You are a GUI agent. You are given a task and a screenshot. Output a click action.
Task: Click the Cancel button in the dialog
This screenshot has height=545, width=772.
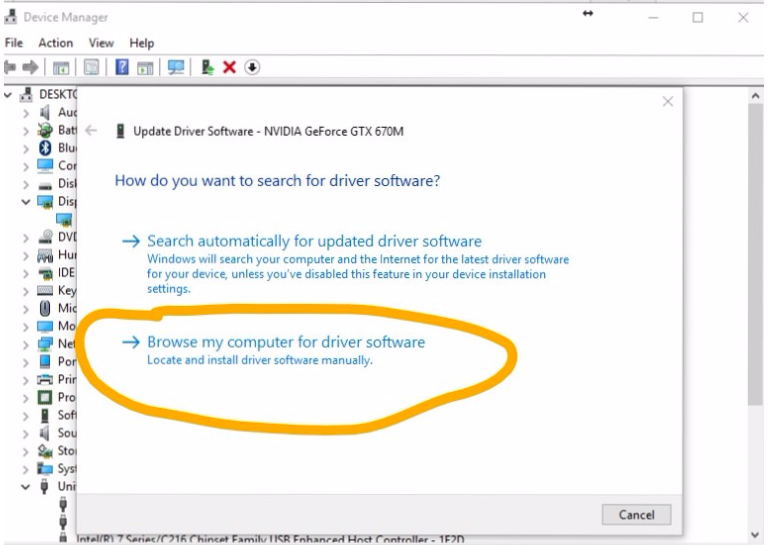pos(636,514)
